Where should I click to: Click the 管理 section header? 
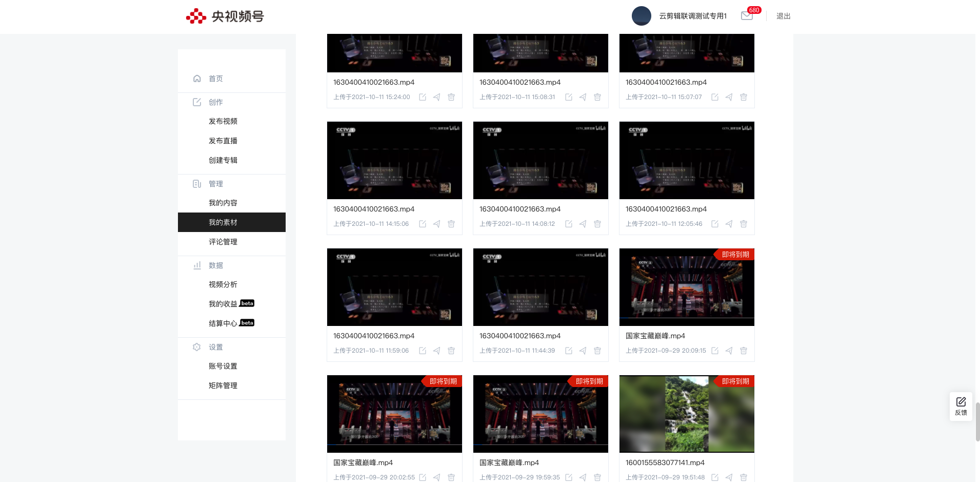click(216, 184)
